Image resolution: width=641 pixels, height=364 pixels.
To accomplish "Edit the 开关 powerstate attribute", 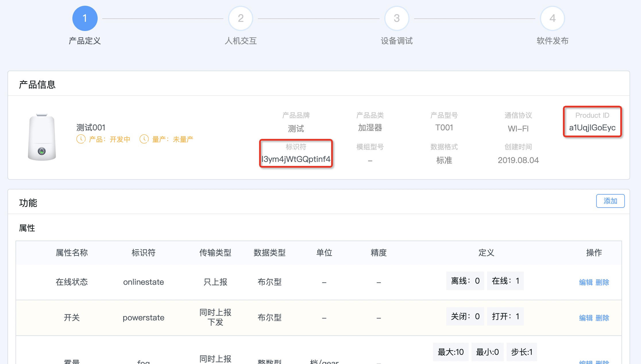I will coord(586,318).
